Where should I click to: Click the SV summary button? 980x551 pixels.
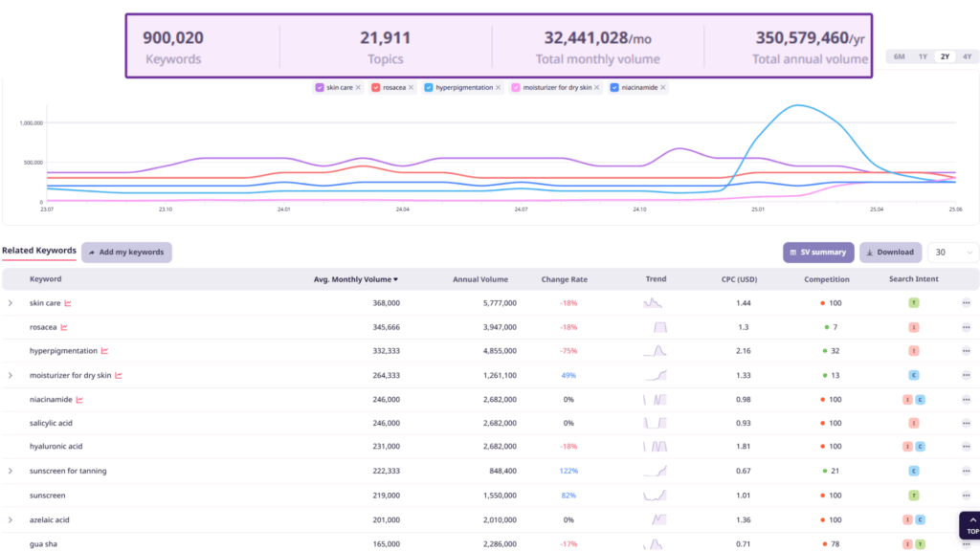coord(817,253)
